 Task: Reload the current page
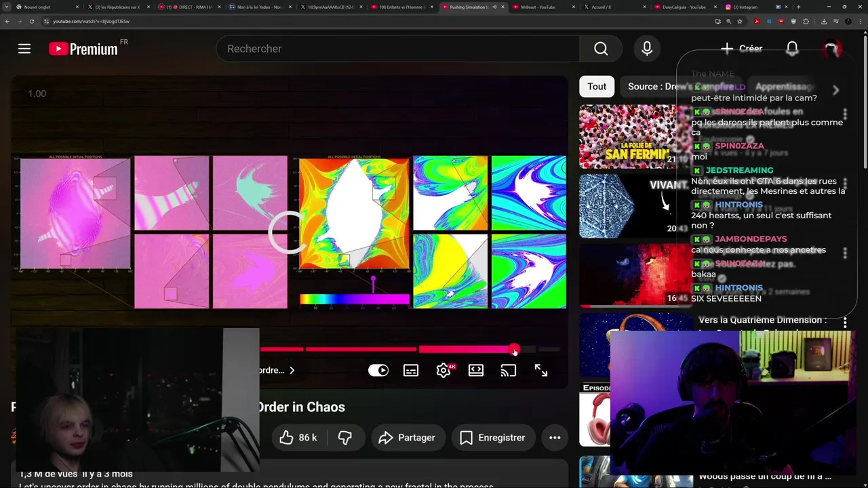tap(31, 21)
